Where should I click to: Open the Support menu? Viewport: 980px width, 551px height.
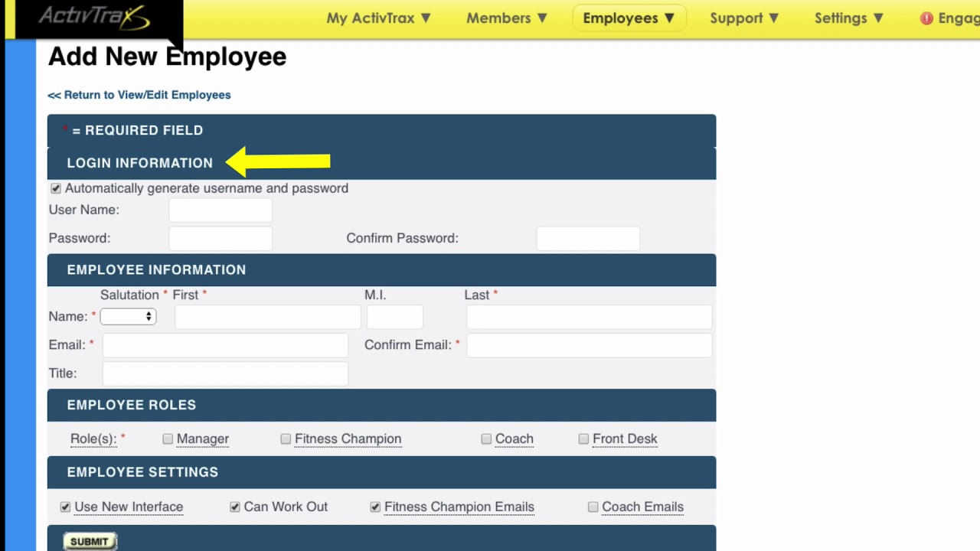[744, 18]
